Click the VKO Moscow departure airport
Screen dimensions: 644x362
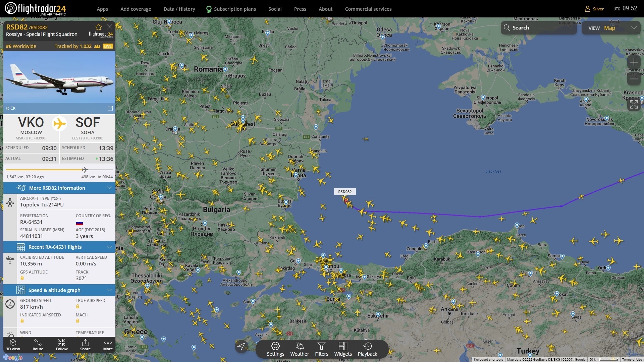pos(31,128)
